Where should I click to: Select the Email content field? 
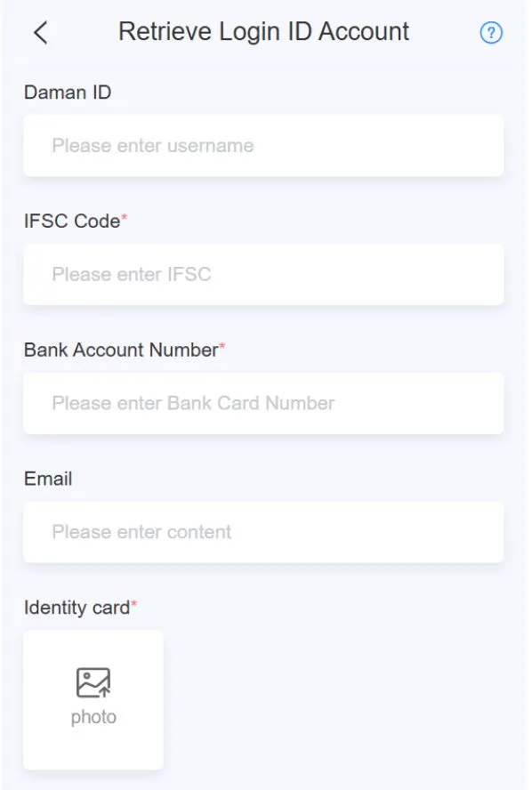tap(264, 532)
